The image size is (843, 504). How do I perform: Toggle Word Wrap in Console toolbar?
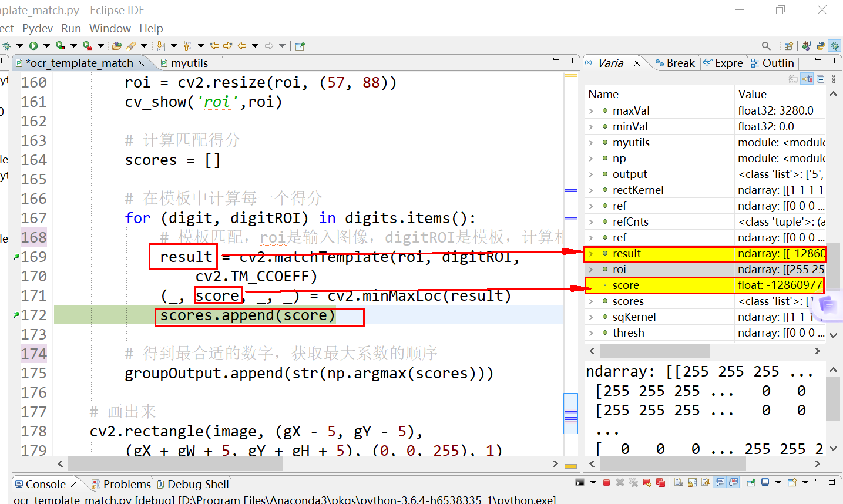click(706, 482)
